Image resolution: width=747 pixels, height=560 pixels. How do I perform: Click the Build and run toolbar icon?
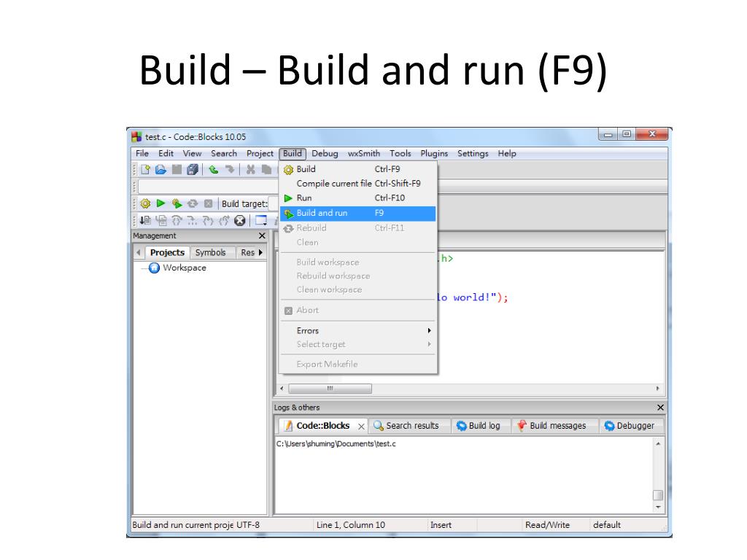tap(177, 204)
